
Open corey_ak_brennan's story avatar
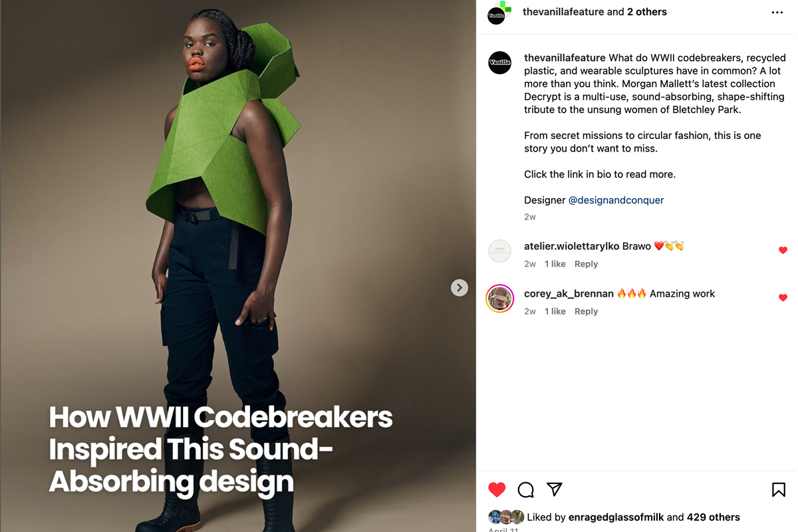coord(500,299)
